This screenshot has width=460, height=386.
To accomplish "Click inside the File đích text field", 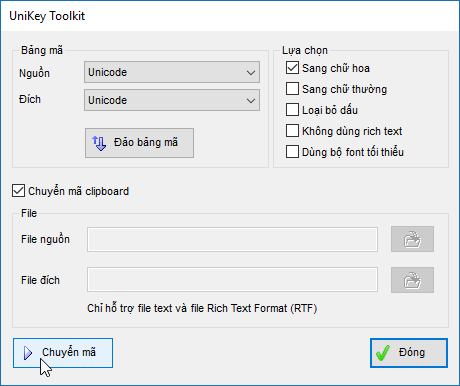I will tap(232, 280).
